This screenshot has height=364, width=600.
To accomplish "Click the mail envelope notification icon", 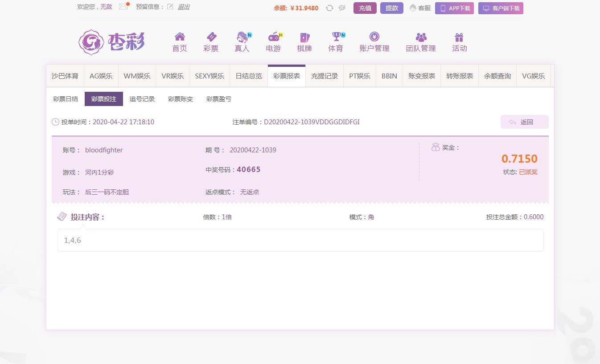I will [123, 7].
